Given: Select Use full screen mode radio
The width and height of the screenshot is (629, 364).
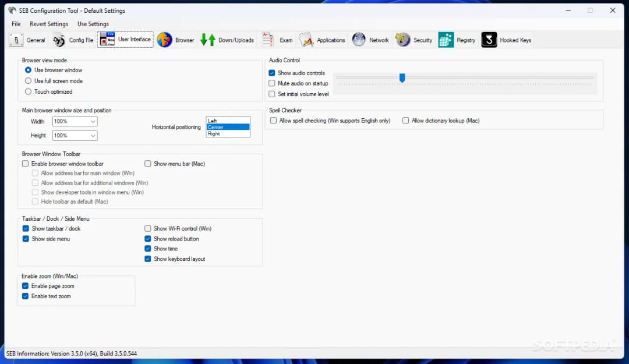Looking at the screenshot, I should tap(28, 81).
